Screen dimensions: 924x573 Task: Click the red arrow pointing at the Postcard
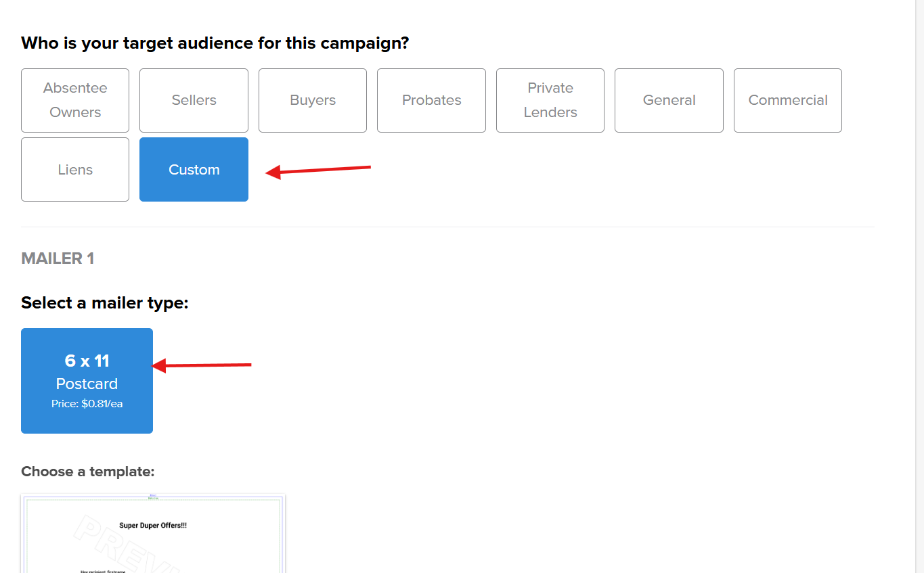[x=202, y=366]
